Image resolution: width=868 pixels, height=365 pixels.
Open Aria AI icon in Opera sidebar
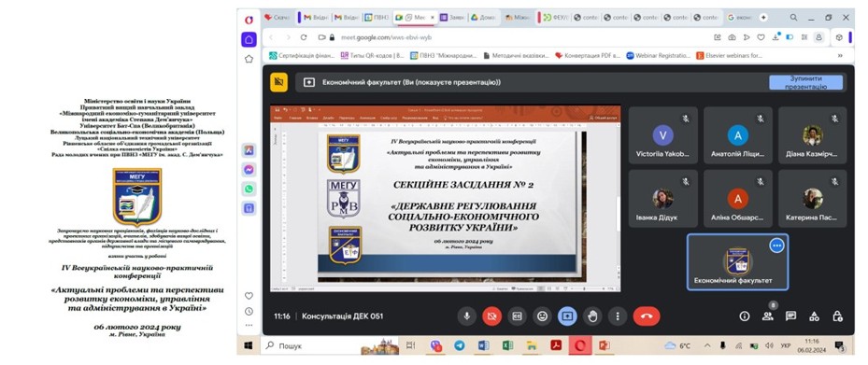click(x=249, y=150)
